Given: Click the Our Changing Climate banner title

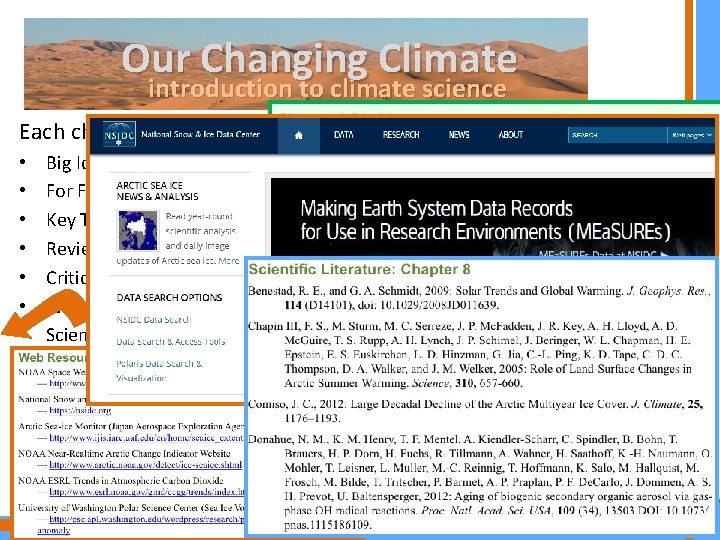Looking at the screenshot, I should tap(320, 59).
